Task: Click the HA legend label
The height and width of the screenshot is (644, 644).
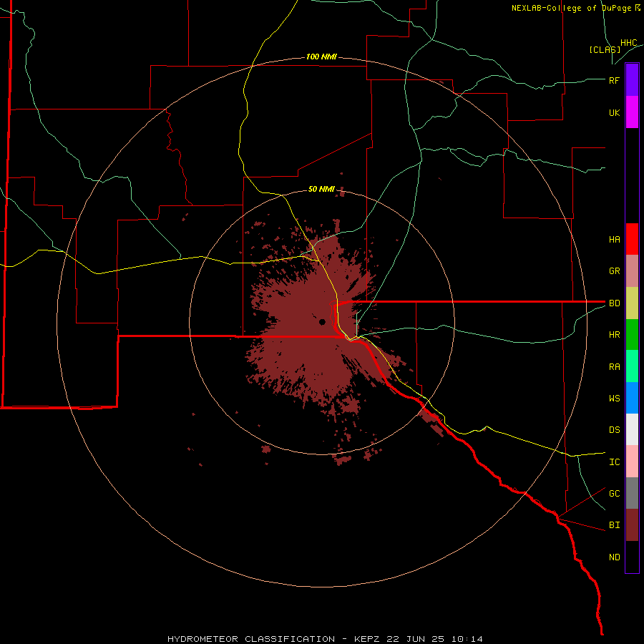Action: point(614,239)
